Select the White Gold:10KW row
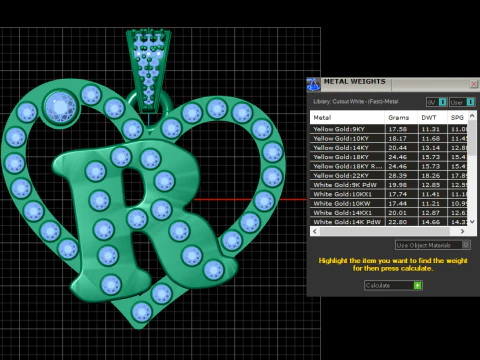This screenshot has height=360, width=480. pyautogui.click(x=389, y=203)
